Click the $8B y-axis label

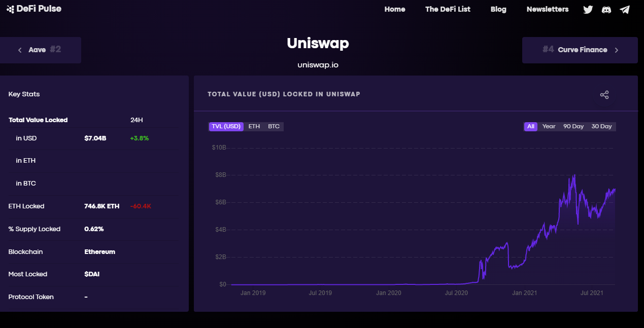click(x=220, y=175)
